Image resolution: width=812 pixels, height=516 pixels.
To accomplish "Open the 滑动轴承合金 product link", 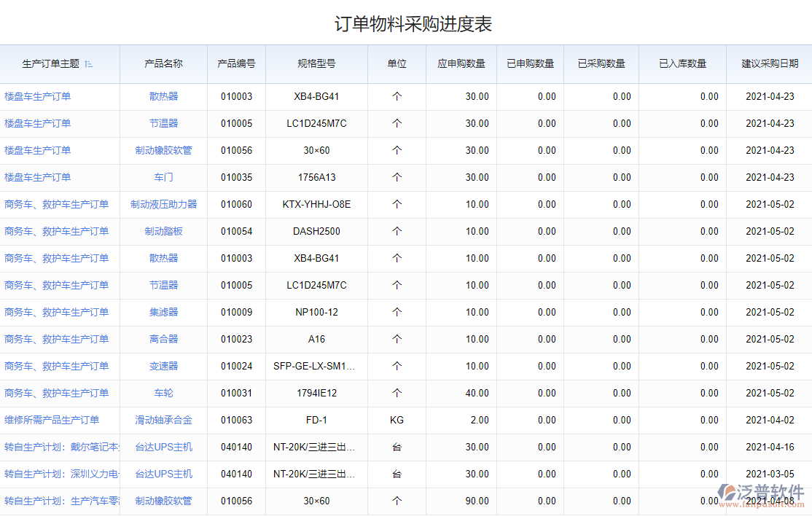I will pyautogui.click(x=163, y=420).
